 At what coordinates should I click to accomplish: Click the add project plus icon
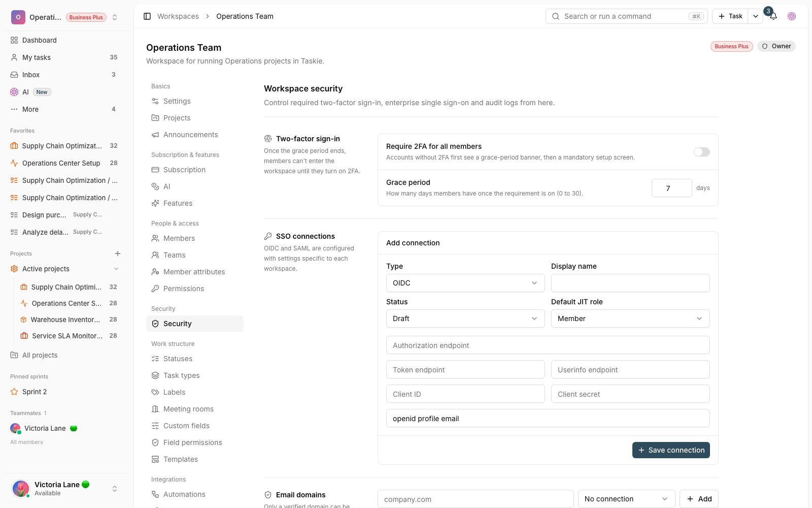click(118, 253)
